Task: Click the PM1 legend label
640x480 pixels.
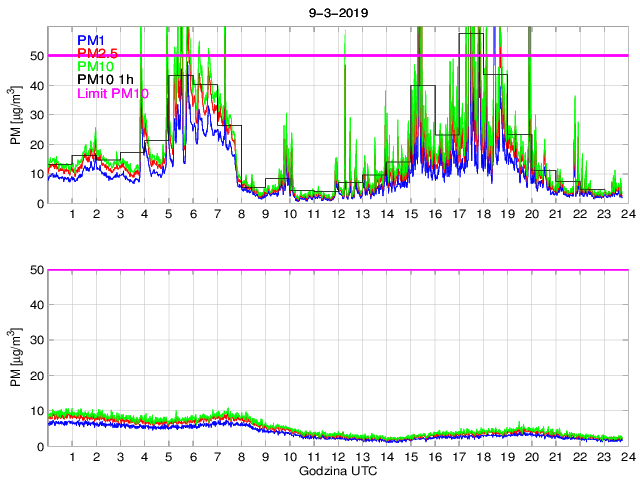Action: 93,41
